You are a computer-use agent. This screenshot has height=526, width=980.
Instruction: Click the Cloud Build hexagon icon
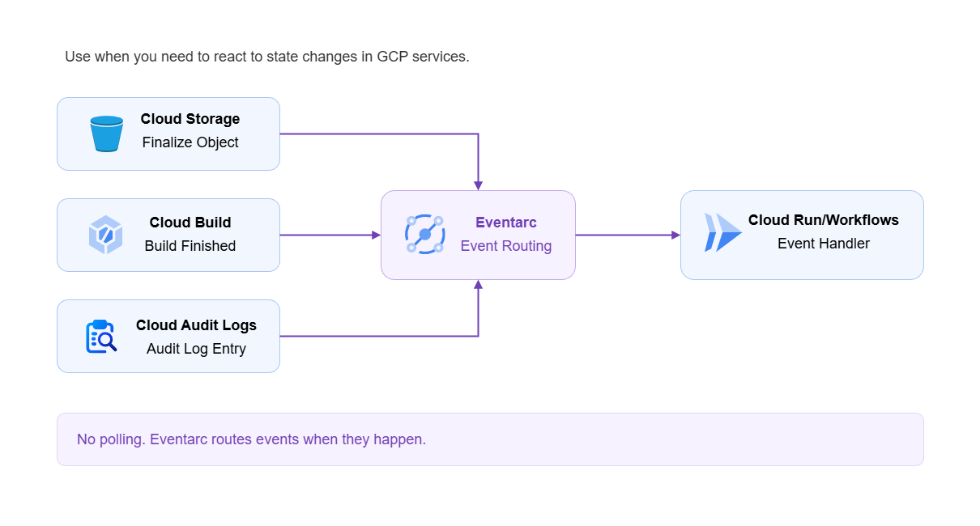pyautogui.click(x=105, y=235)
